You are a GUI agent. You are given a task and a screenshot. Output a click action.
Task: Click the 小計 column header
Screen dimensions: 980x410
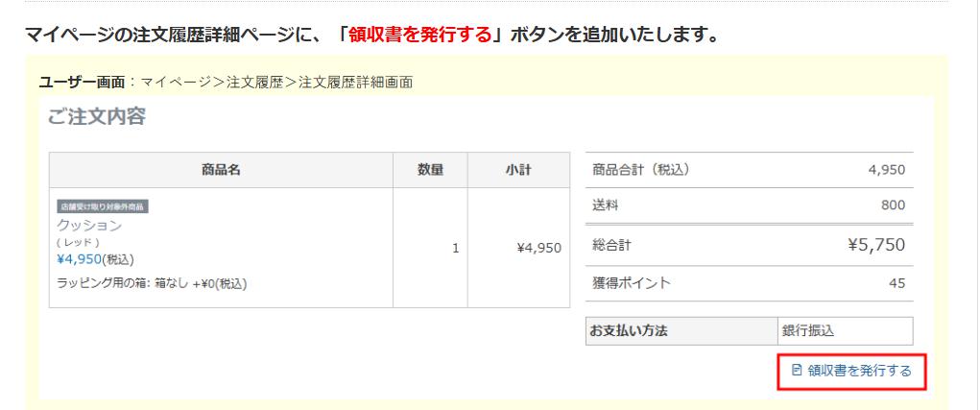point(518,170)
